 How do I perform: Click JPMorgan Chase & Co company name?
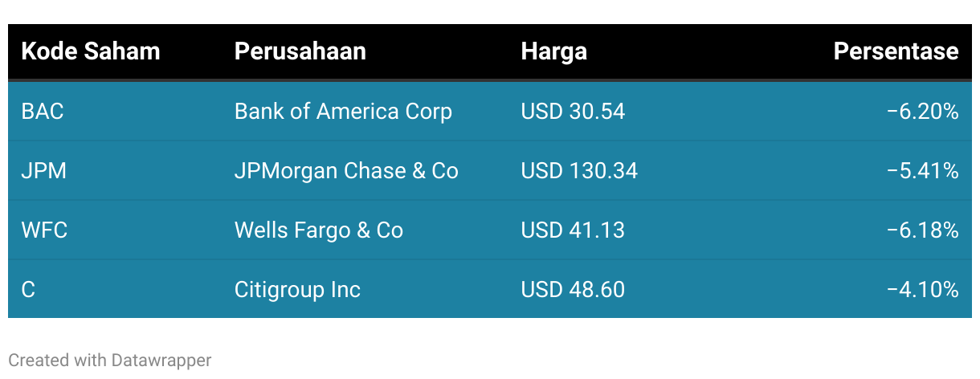[x=346, y=171]
